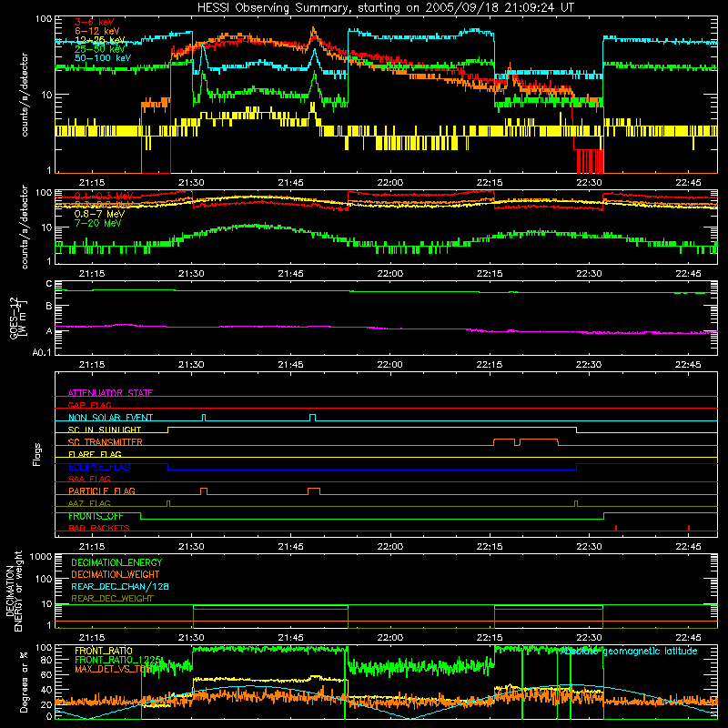Select the DECIMATION_ENERGY legend label
The image size is (728, 728).
click(116, 562)
